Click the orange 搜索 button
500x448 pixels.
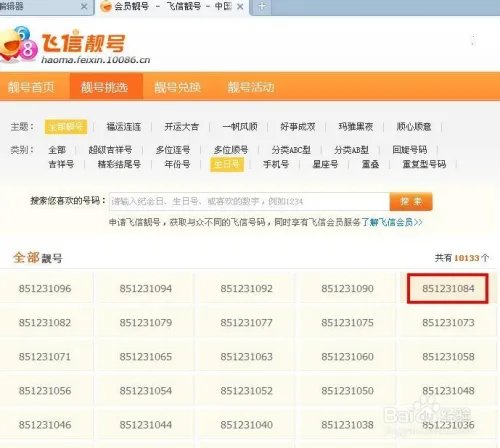coord(411,201)
